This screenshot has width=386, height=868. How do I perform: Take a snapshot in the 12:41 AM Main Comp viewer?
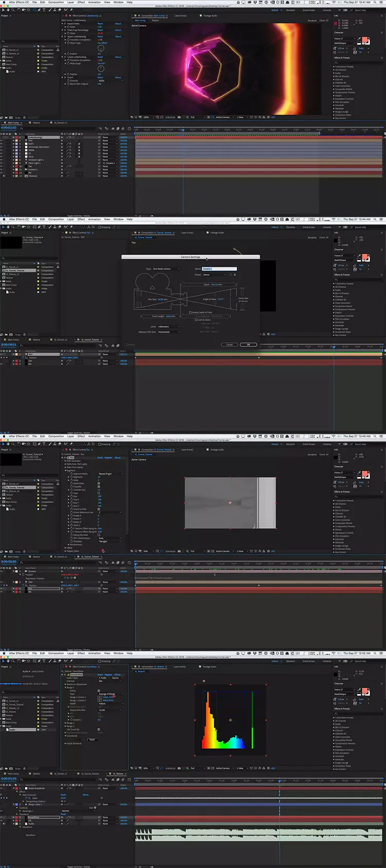179,117
